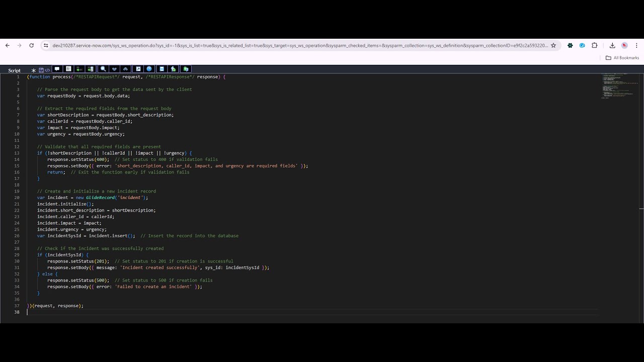Click the small blue floppy icon beside Script
This screenshot has height=362, width=644.
pyautogui.click(x=41, y=70)
